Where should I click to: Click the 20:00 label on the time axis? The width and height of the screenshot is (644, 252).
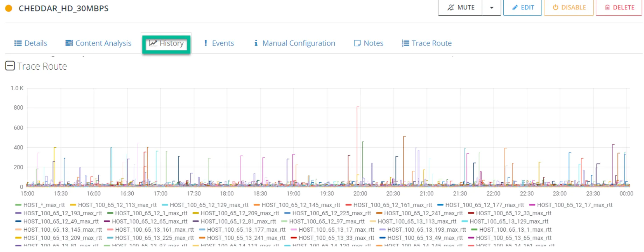point(360,194)
